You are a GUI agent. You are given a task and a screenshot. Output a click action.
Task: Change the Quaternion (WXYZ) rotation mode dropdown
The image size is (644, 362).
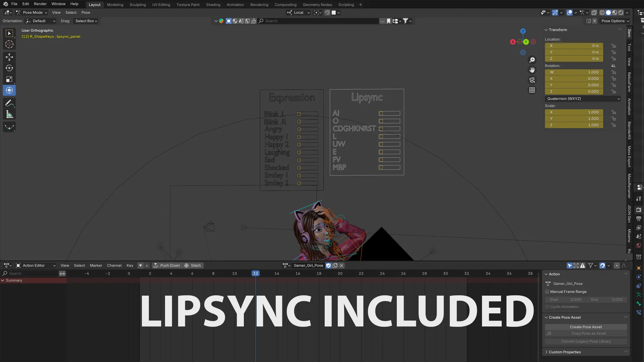tap(583, 99)
